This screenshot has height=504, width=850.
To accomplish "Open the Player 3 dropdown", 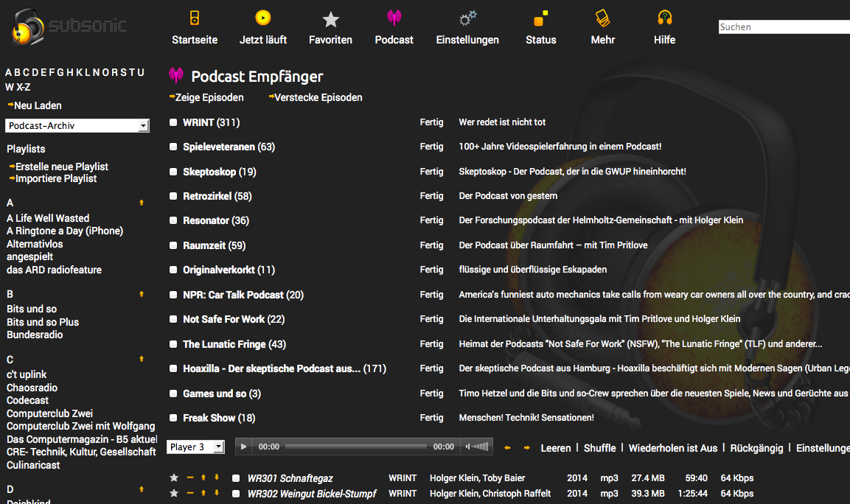I will pyautogui.click(x=195, y=447).
